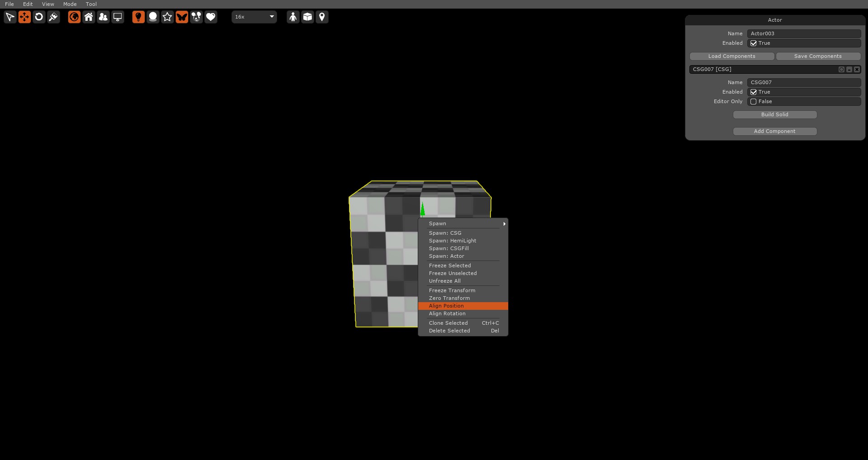The width and height of the screenshot is (868, 460).
Task: Open the 16x dropdown
Action: click(x=254, y=17)
